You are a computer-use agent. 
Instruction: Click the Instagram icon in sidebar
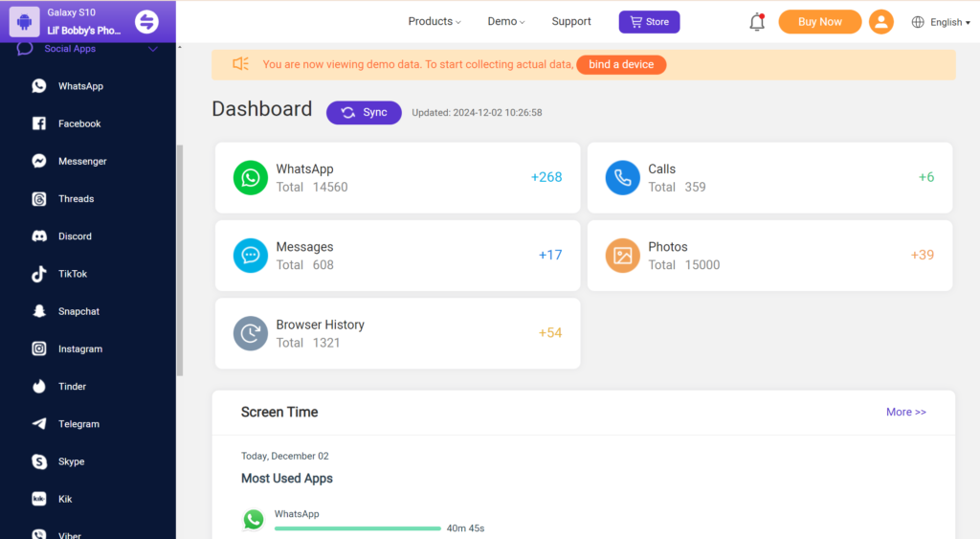[x=38, y=348]
